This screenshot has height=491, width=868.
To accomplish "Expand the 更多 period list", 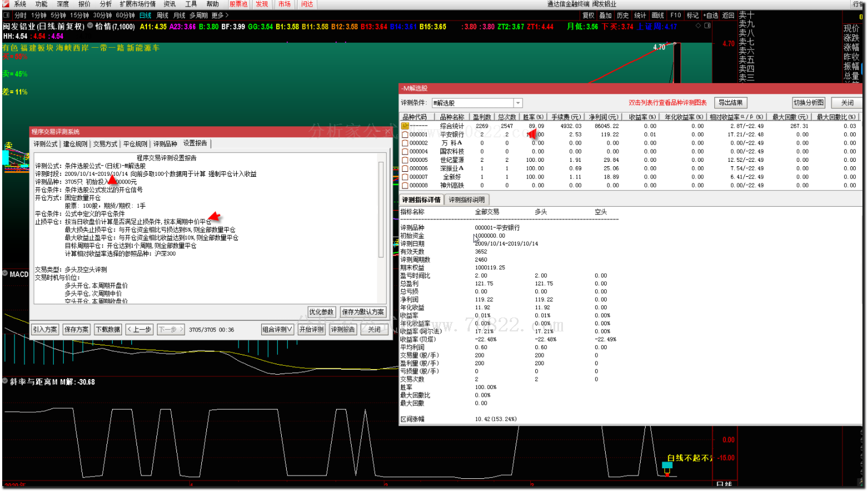I will click(220, 16).
